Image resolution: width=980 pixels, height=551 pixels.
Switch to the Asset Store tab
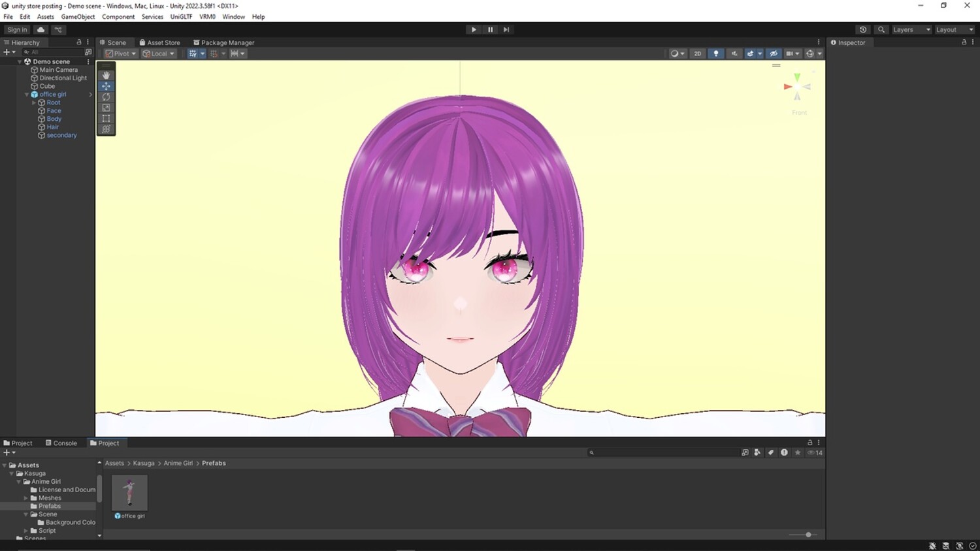[x=159, y=42]
